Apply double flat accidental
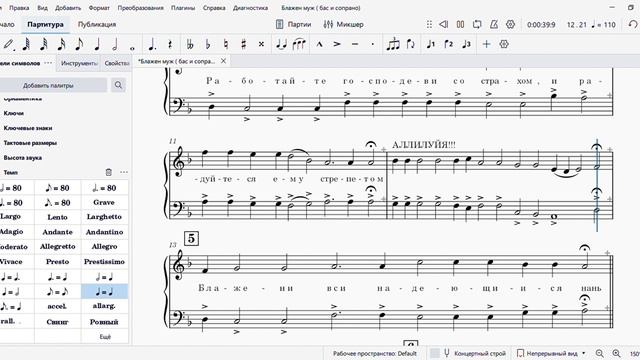Screen dimensions: 640x360 coord(190,44)
